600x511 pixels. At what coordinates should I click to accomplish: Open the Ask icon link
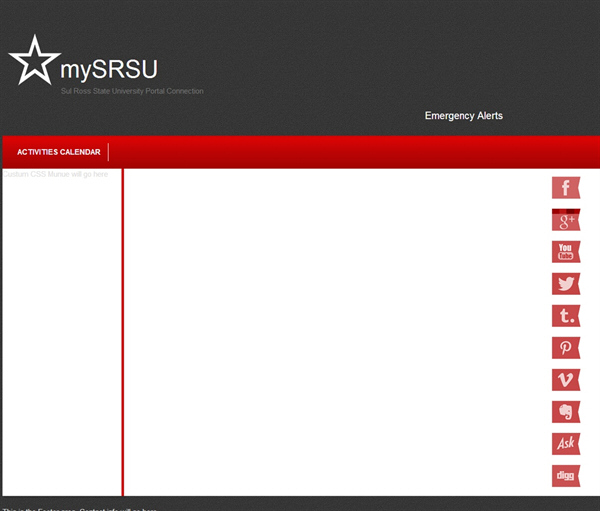[x=566, y=444]
